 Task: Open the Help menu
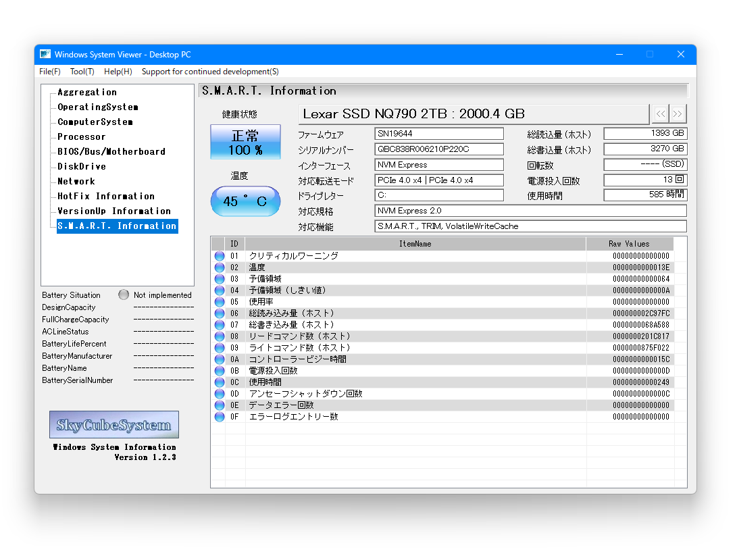point(118,71)
